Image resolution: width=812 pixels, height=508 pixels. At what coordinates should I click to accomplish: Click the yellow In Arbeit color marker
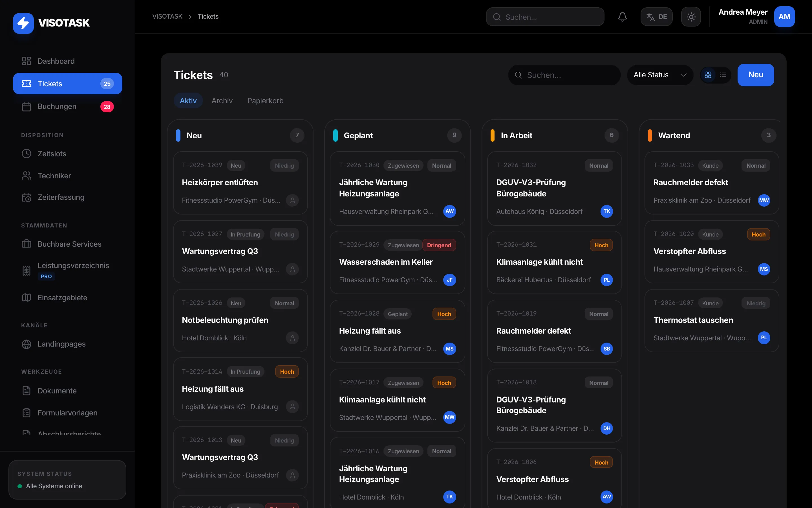coord(493,135)
